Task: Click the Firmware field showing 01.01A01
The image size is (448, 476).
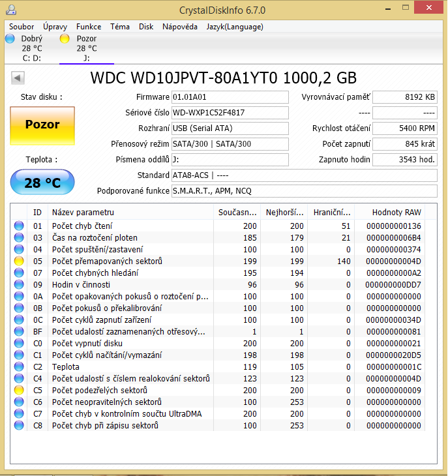Action: click(x=229, y=97)
